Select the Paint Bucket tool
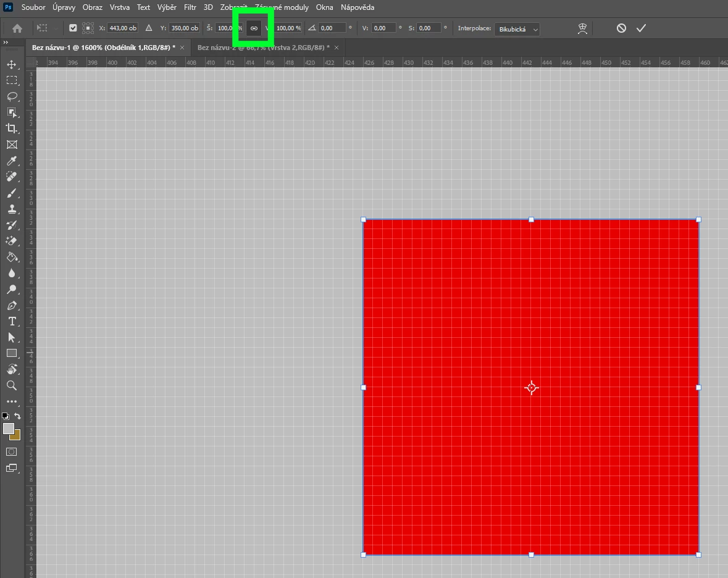Image resolution: width=728 pixels, height=578 pixels. 12,257
